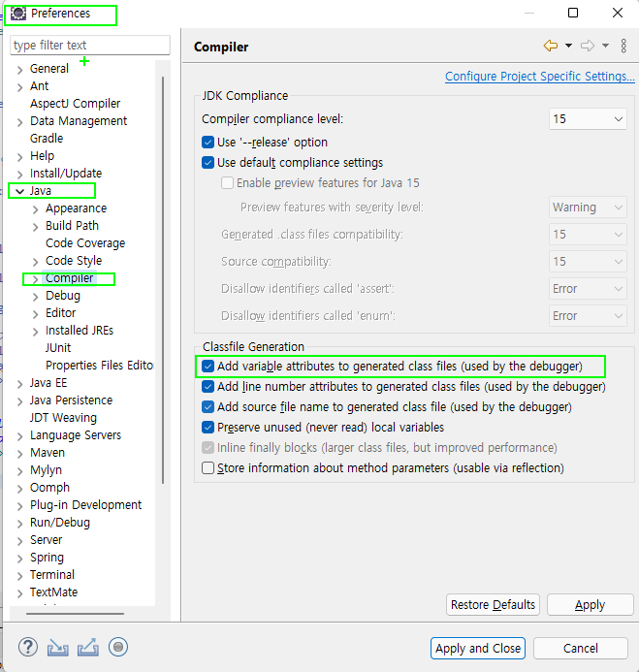Image resolution: width=639 pixels, height=672 pixels.
Task: Select Debug under Java
Action: [63, 296]
